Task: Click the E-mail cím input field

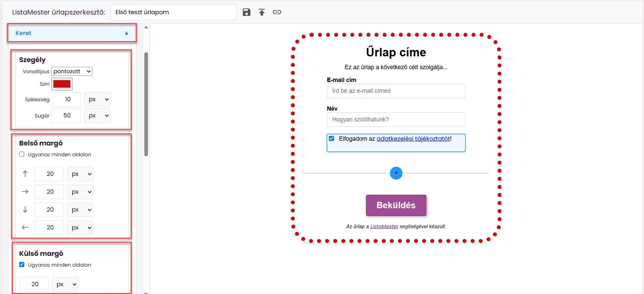Action: tap(396, 91)
